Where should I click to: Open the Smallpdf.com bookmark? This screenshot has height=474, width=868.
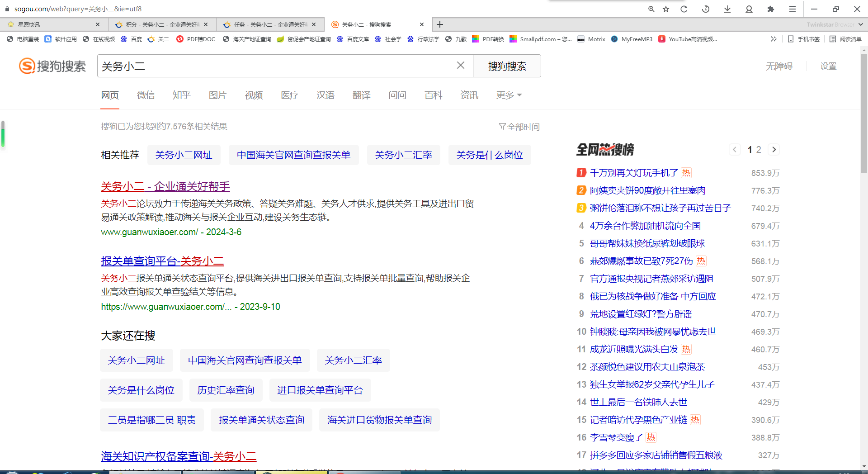pyautogui.click(x=541, y=39)
